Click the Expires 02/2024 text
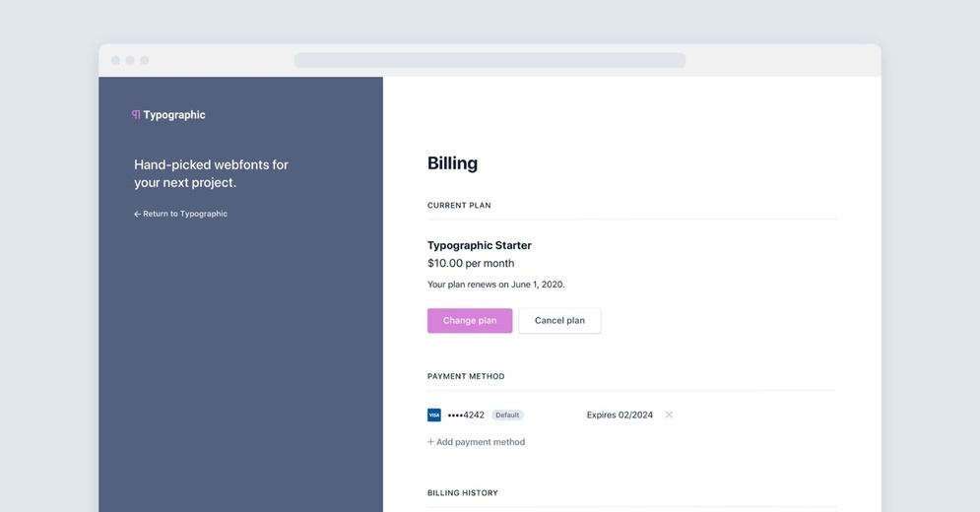 [620, 416]
